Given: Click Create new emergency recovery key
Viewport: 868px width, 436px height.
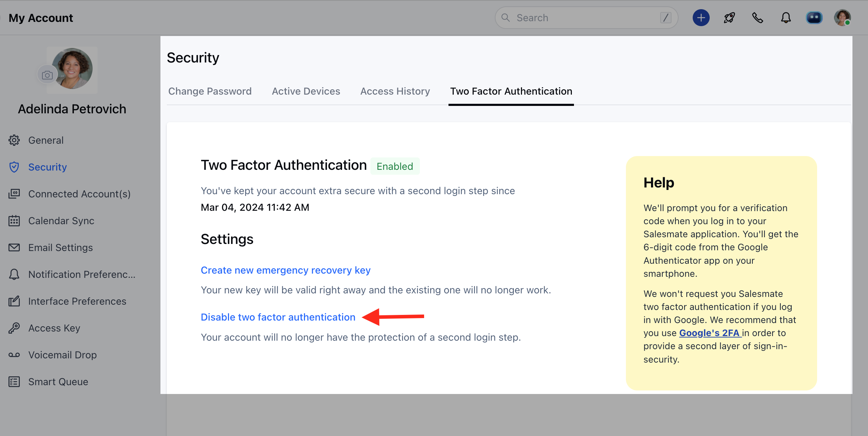Looking at the screenshot, I should [x=285, y=270].
